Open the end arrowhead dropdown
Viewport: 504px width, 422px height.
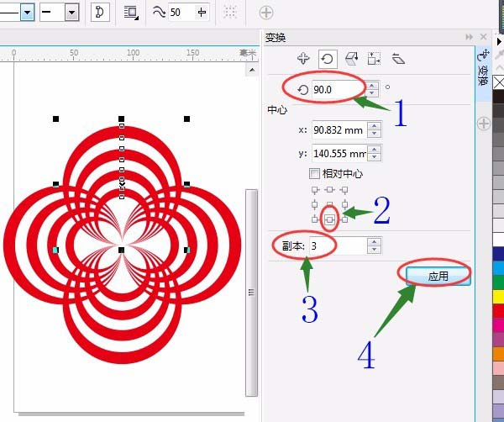[x=72, y=13]
